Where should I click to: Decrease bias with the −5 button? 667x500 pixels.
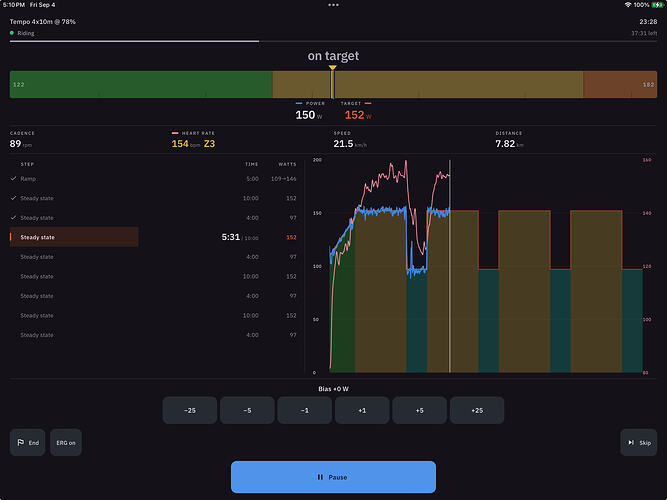247,410
